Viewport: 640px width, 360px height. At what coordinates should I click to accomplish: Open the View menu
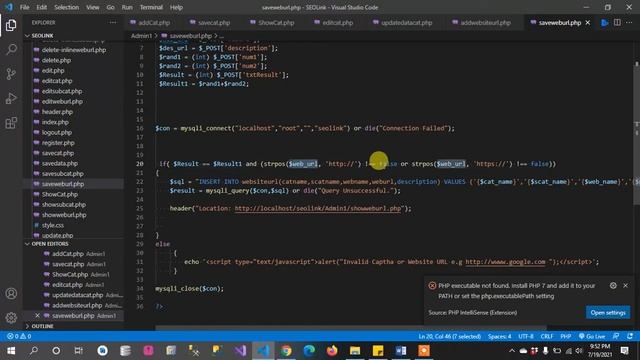click(93, 7)
